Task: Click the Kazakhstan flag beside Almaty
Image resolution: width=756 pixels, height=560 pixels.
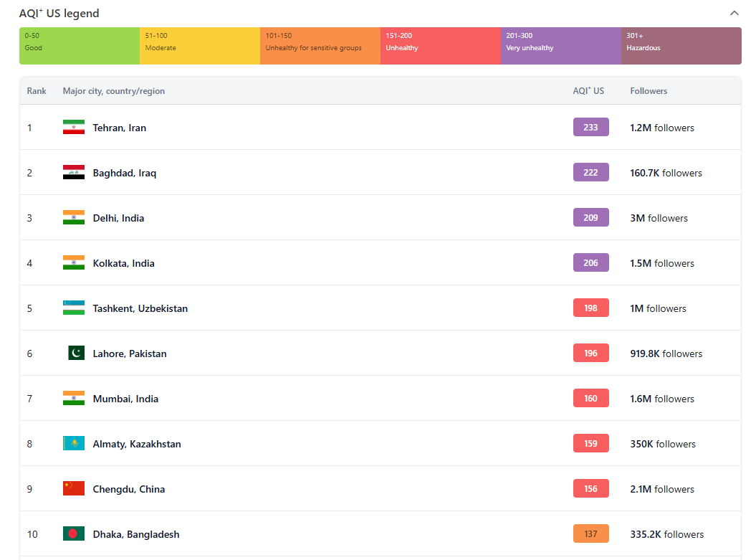Action: pyautogui.click(x=74, y=444)
